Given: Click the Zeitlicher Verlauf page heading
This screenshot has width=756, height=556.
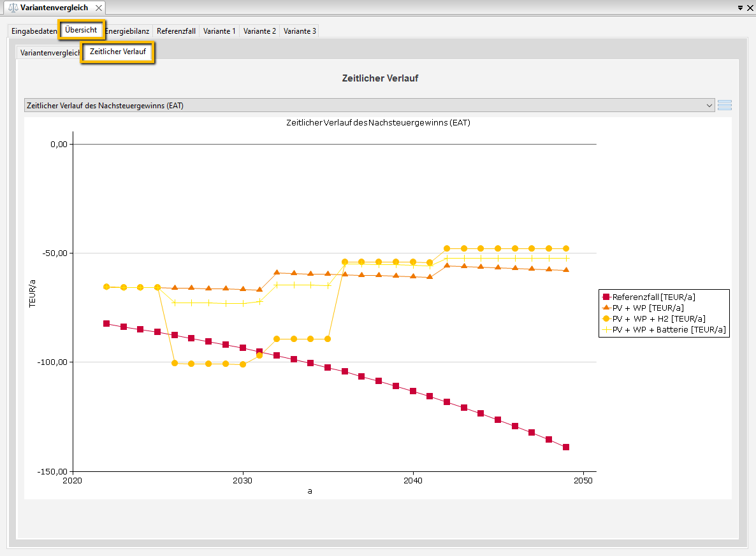Looking at the screenshot, I should point(380,78).
